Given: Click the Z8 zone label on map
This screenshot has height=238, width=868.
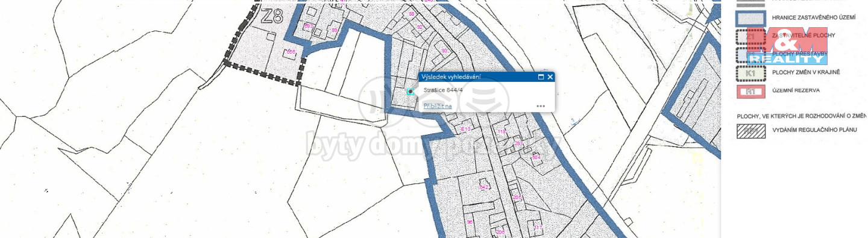Looking at the screenshot, I should pyautogui.click(x=272, y=17).
